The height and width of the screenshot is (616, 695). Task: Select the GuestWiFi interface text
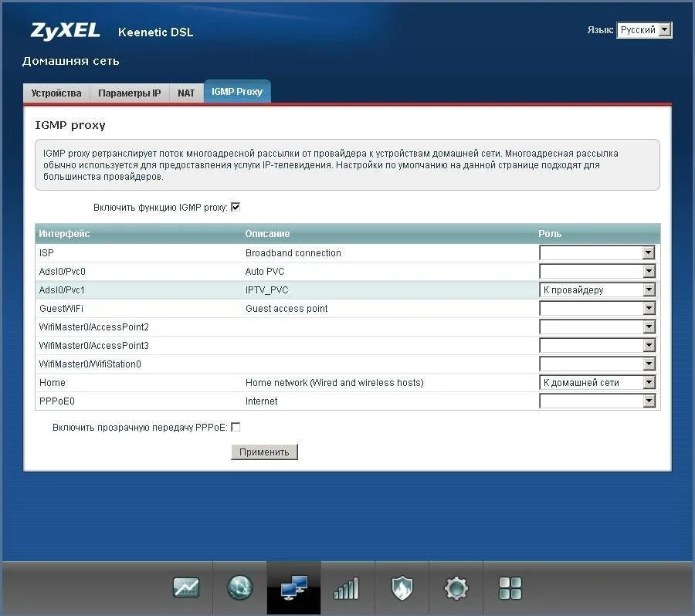61,309
